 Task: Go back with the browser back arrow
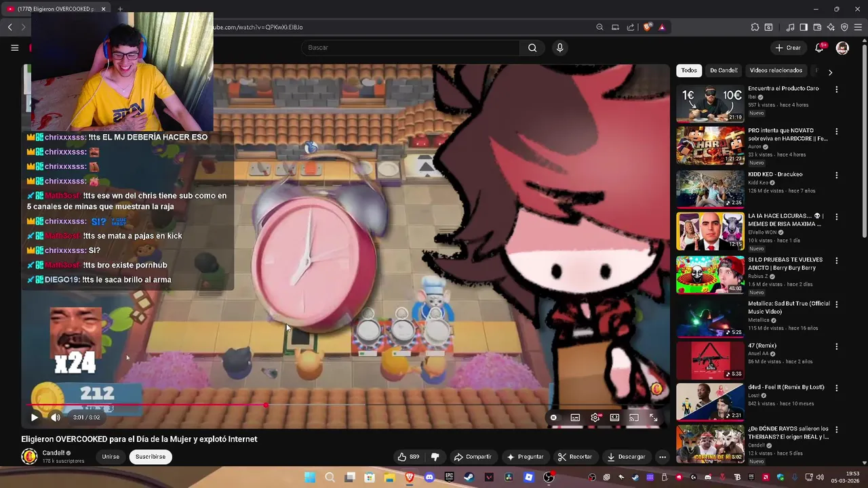tap(10, 27)
